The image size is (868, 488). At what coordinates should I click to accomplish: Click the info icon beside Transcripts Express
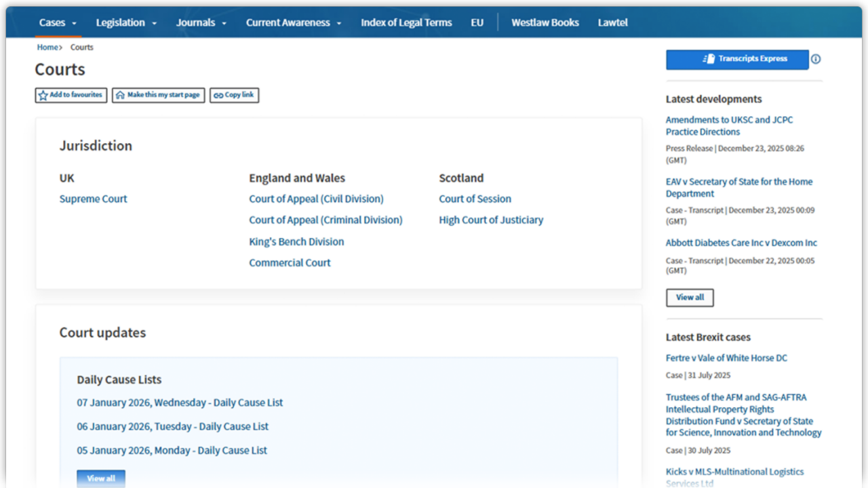pyautogui.click(x=816, y=59)
